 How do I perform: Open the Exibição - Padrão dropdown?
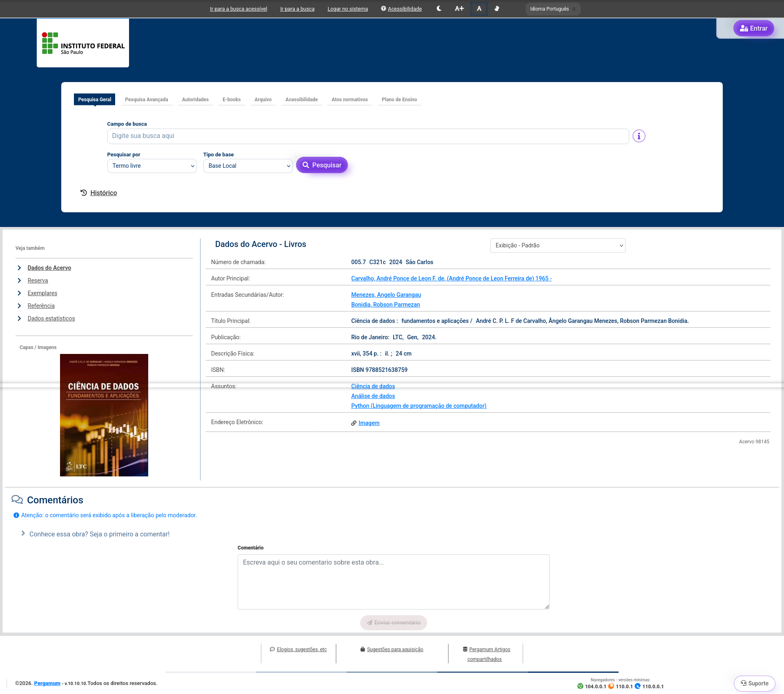[x=557, y=245]
